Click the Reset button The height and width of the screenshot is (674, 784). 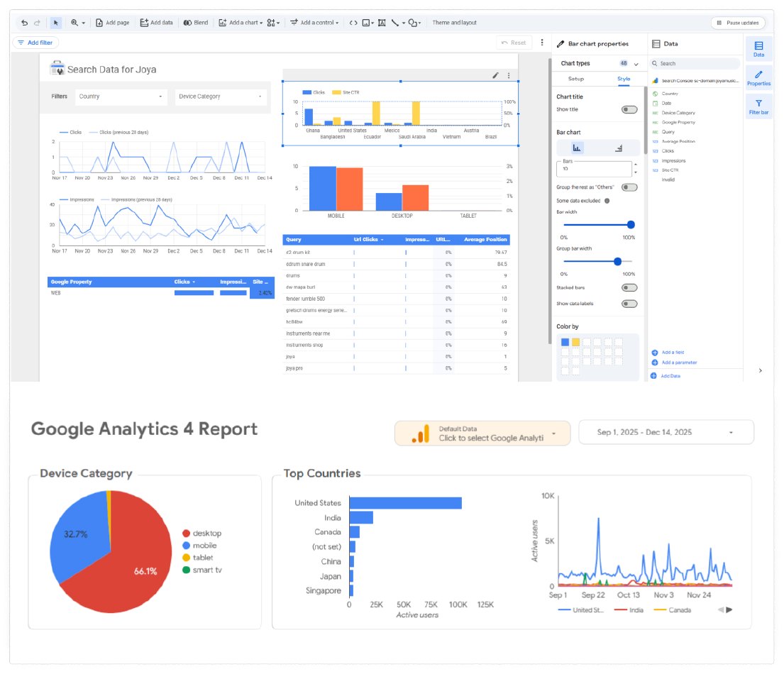click(x=514, y=43)
